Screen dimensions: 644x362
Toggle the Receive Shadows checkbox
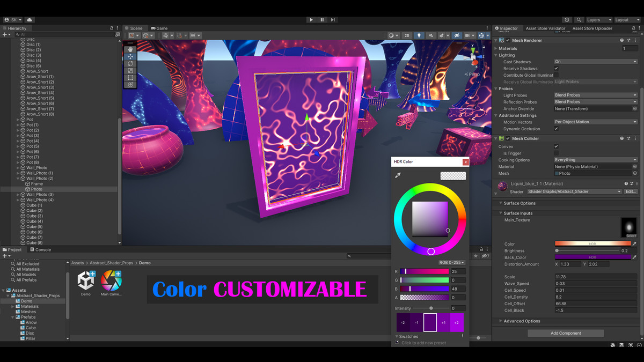click(x=557, y=69)
